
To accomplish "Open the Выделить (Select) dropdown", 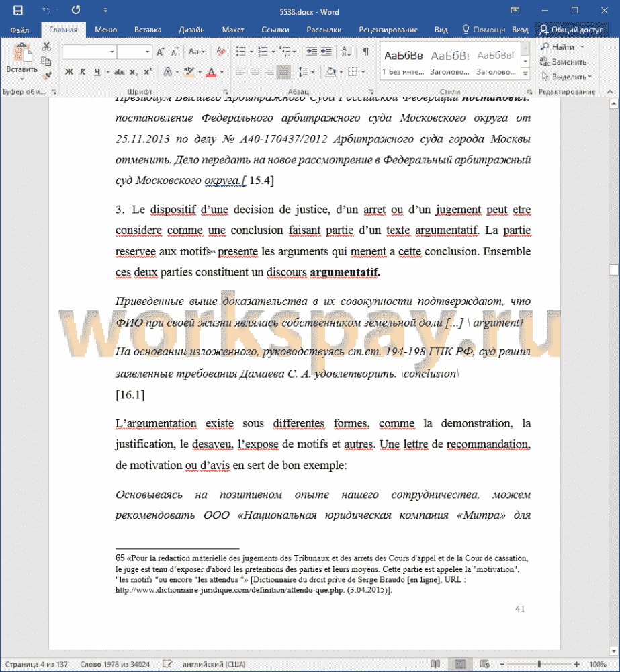I will tap(566, 77).
